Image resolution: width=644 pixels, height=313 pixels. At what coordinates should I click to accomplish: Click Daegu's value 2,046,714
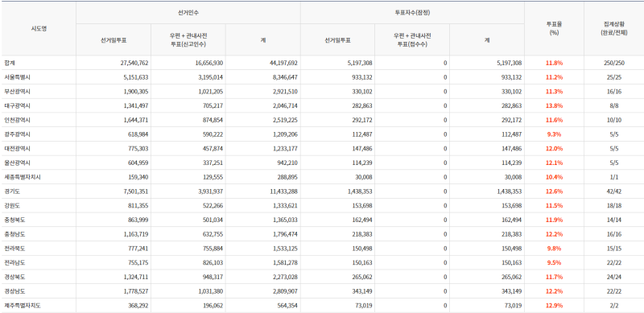pos(285,106)
